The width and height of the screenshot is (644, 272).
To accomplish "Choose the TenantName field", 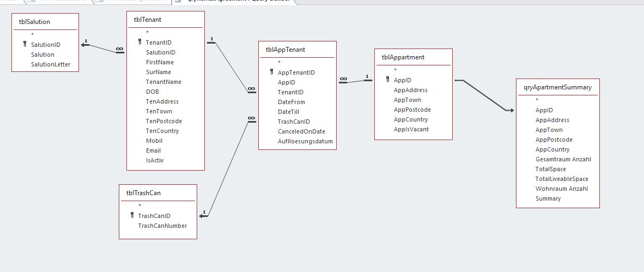I will coord(163,82).
